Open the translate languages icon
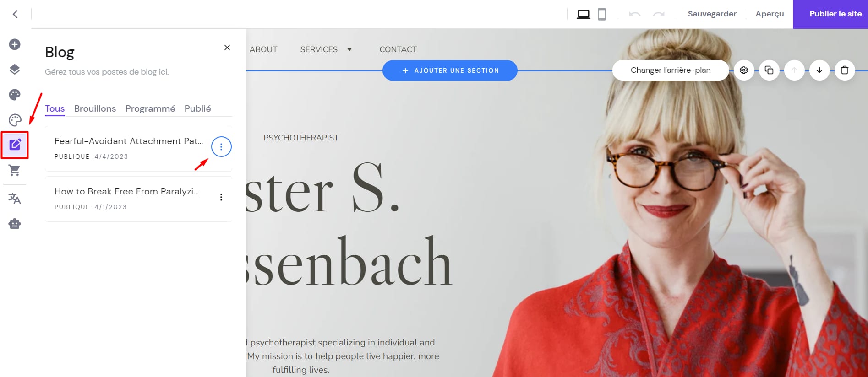The height and width of the screenshot is (377, 868). pos(15,199)
